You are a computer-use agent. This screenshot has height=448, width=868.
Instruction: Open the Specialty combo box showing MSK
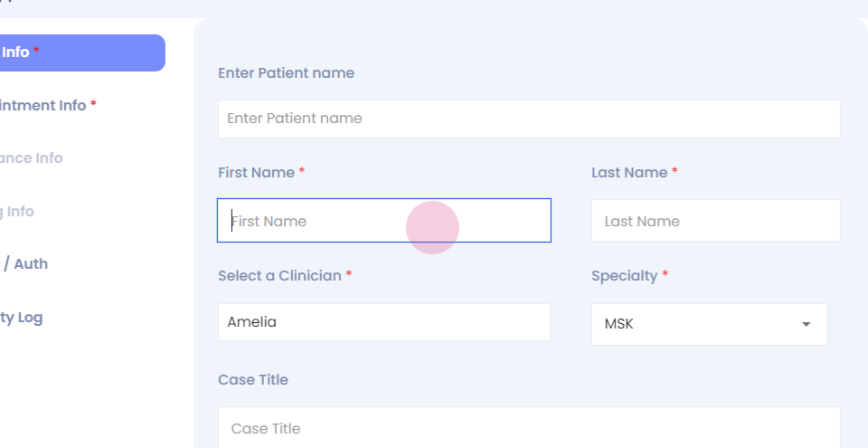pos(696,324)
